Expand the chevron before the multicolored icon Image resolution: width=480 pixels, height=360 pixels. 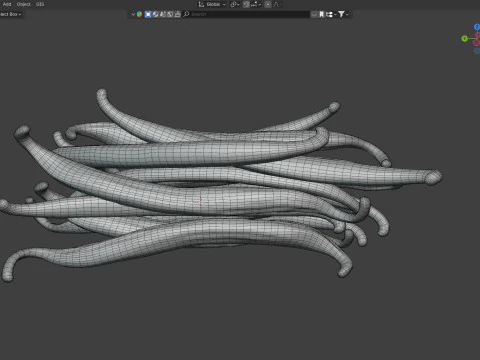pyautogui.click(x=133, y=14)
